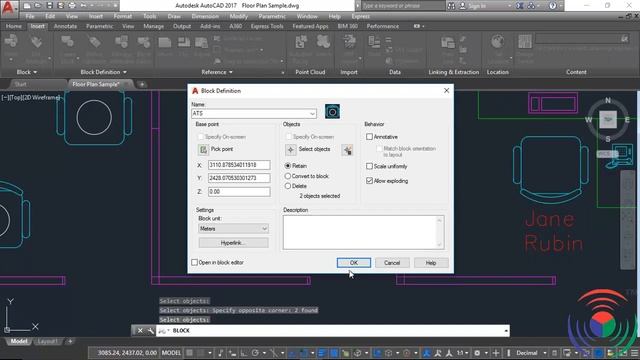Click the Help button in Block Definition dialog
Image resolution: width=640 pixels, height=360 pixels.
(431, 263)
